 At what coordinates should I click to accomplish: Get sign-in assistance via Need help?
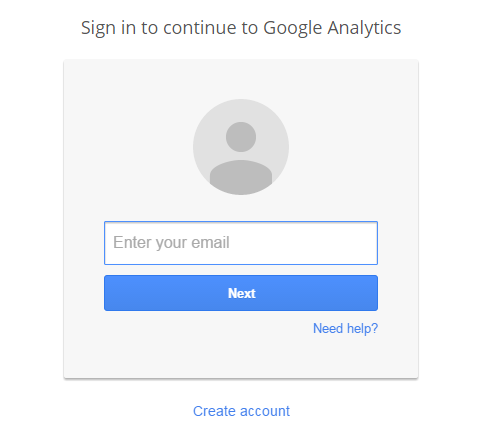coord(345,329)
